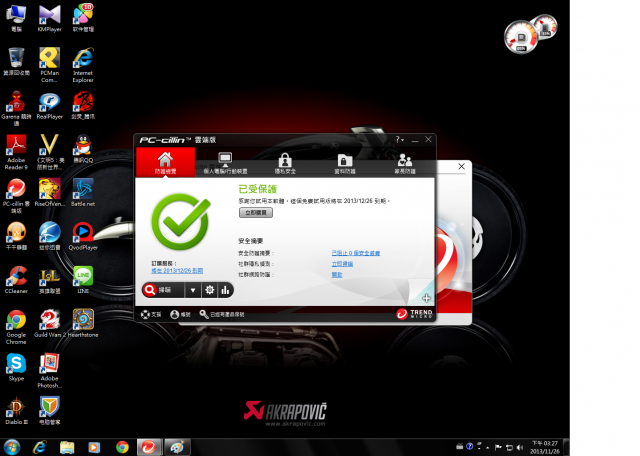Click the key icon for product serial number

click(204, 314)
